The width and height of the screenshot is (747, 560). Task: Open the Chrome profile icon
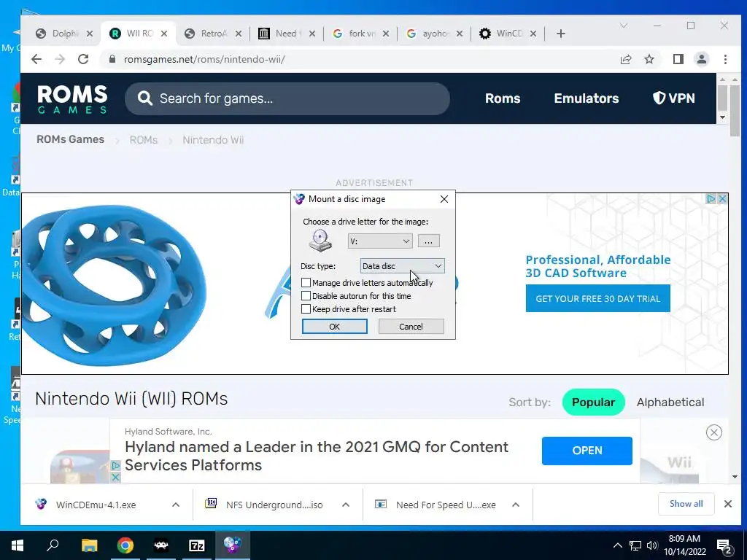click(x=702, y=59)
